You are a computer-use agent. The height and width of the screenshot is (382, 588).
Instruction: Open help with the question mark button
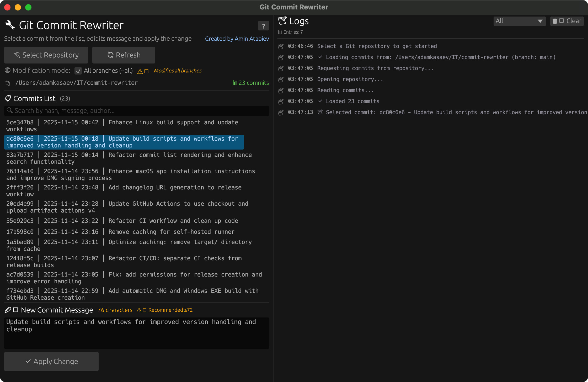coord(263,26)
